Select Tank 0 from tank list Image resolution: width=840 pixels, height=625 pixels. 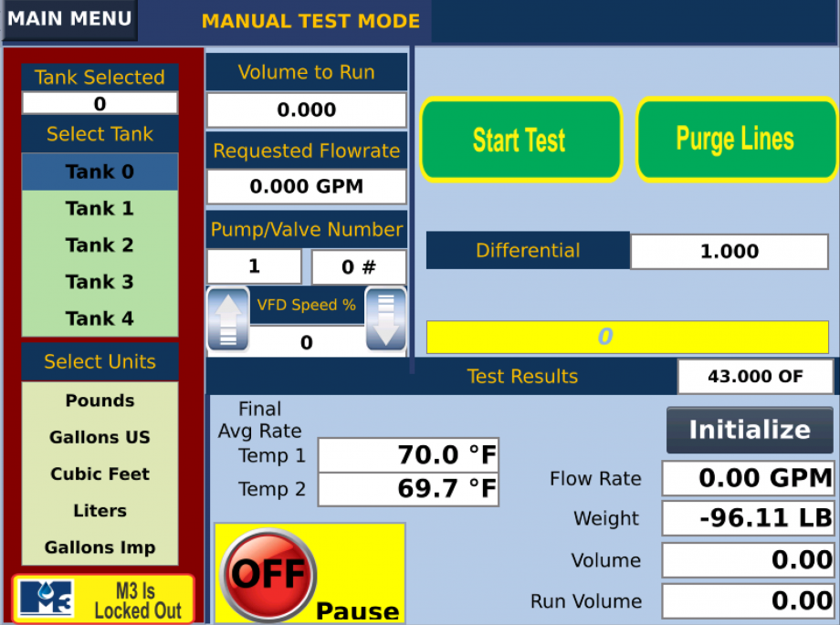[100, 172]
